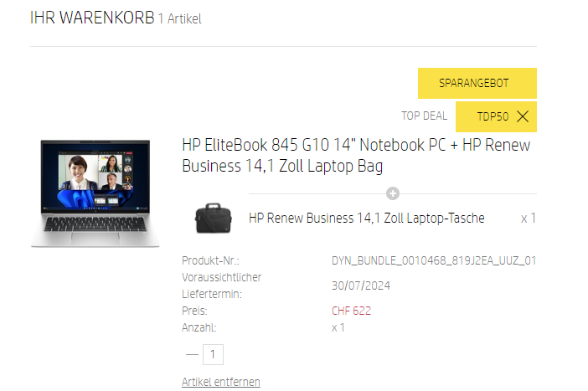Select the TDP50 promo code tag
The height and width of the screenshot is (391, 588).
coord(493,116)
